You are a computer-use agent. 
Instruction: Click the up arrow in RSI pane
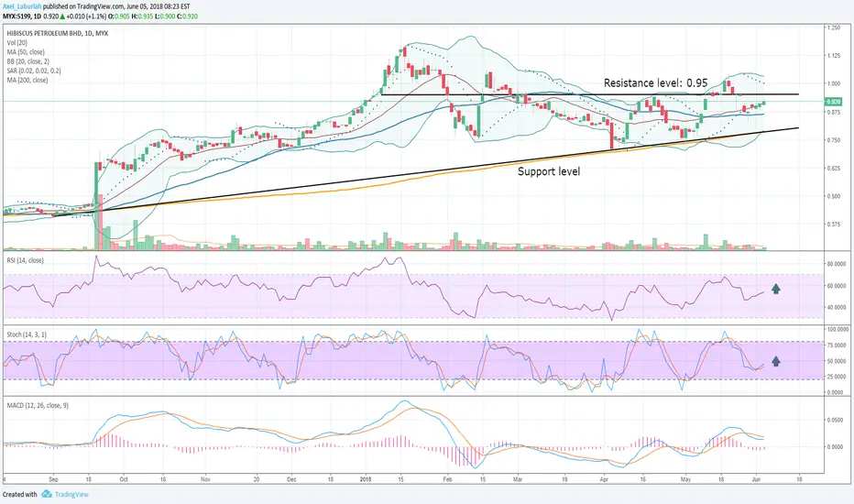pyautogui.click(x=776, y=289)
